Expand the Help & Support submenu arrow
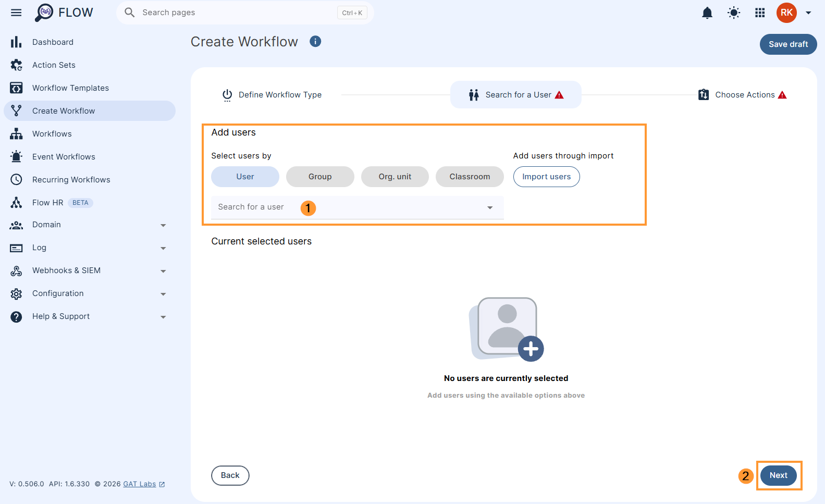Viewport: 825px width, 504px height. pyautogui.click(x=163, y=317)
